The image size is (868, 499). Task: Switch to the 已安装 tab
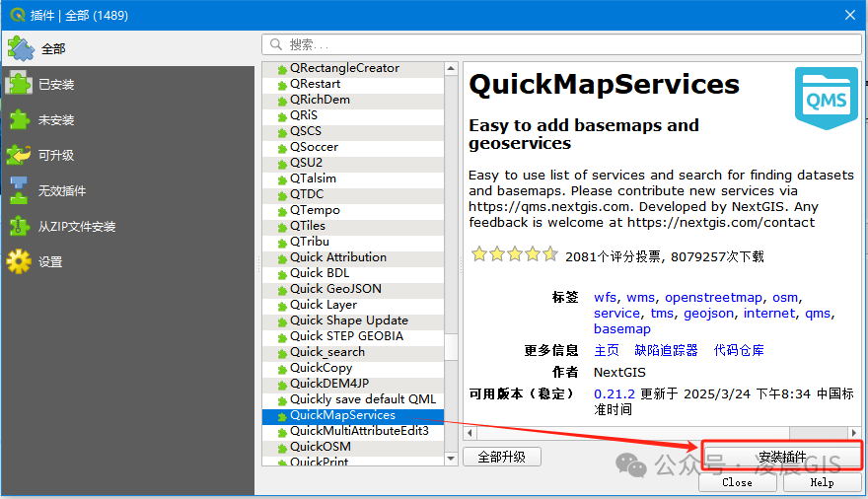point(128,84)
